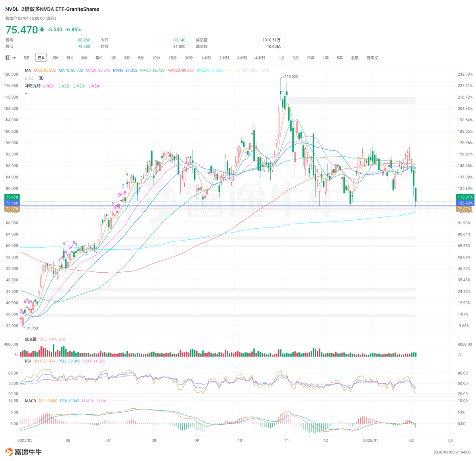Select the 30分 minute interval tab
Viewport: 476px width, 461px height.
(x=189, y=58)
